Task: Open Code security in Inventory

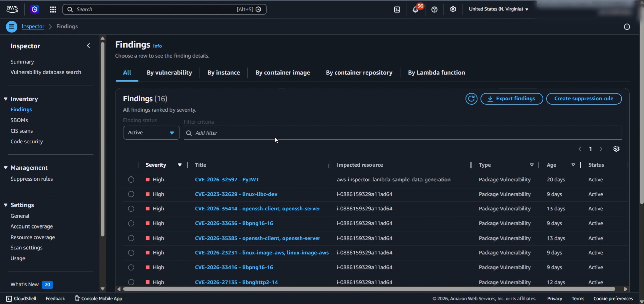Action: (x=27, y=142)
